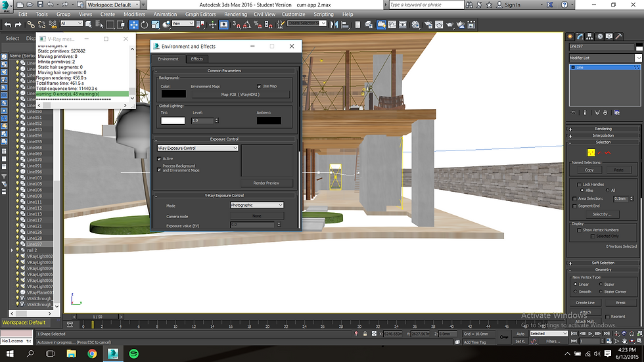Viewport: 644px width, 362px height.
Task: Select the Link tool in main toolbar
Action: coord(31,24)
